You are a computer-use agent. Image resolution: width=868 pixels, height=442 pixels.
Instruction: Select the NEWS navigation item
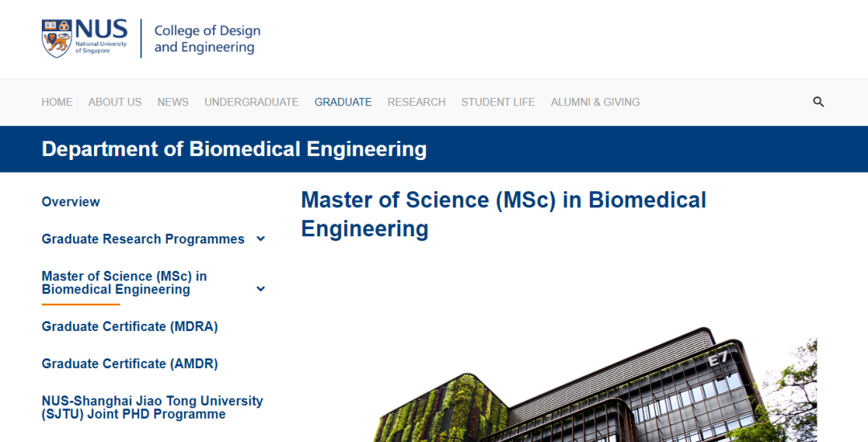(x=173, y=102)
